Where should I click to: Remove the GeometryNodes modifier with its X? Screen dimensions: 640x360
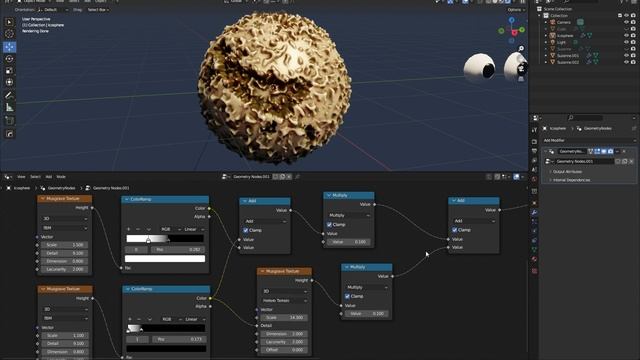click(x=624, y=151)
